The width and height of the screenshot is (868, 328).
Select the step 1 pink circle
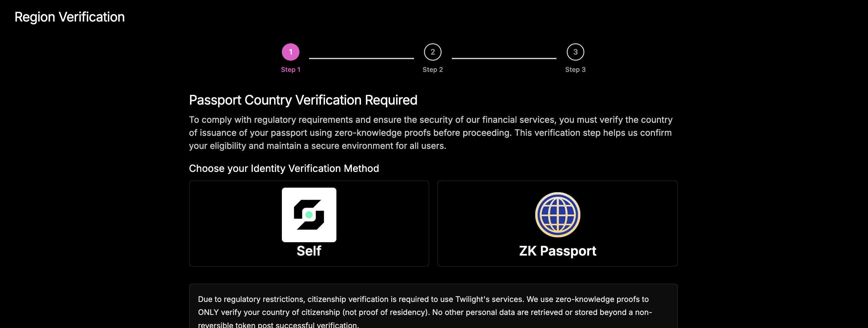point(290,52)
